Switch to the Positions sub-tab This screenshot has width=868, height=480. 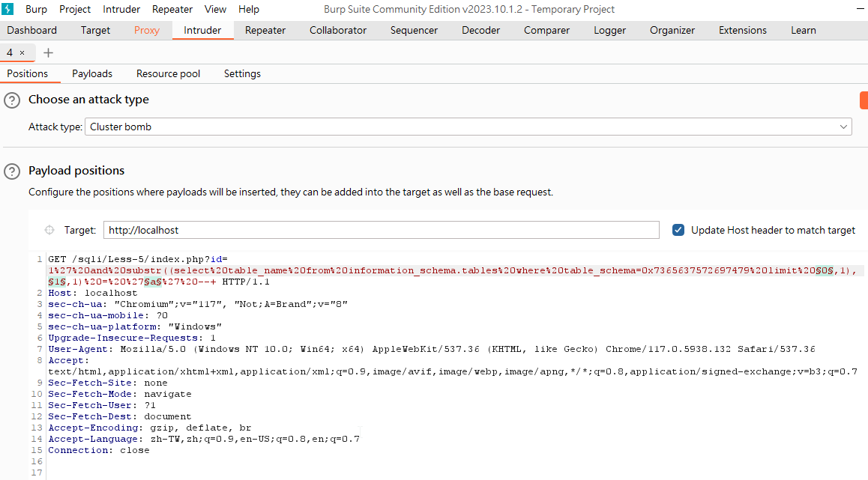28,73
